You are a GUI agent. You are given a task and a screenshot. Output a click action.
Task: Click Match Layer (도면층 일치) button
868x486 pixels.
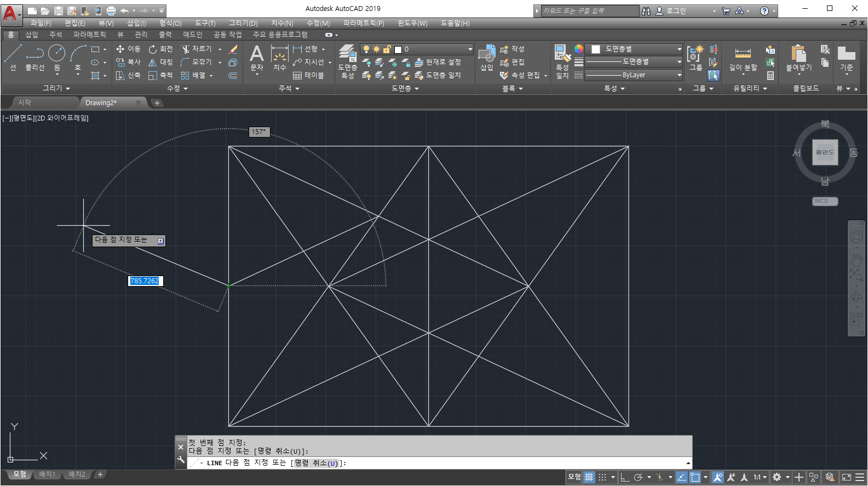point(438,75)
